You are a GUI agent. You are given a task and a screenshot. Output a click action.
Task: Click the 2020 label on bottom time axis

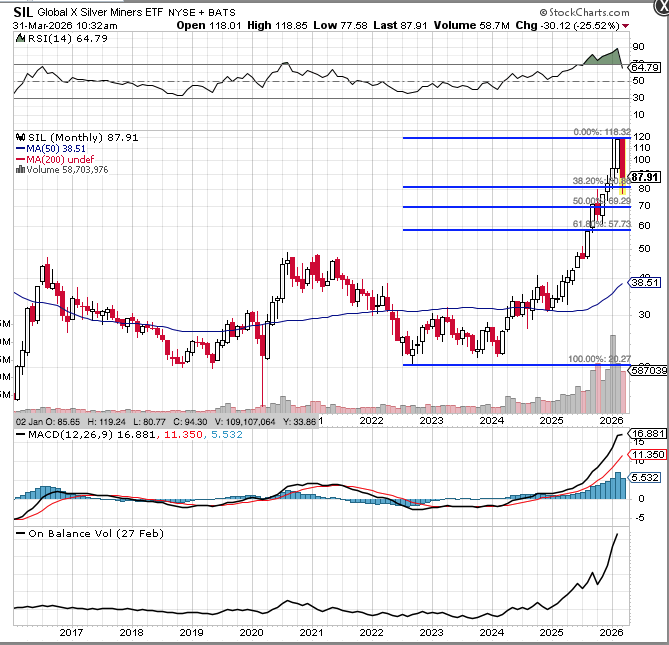click(251, 633)
